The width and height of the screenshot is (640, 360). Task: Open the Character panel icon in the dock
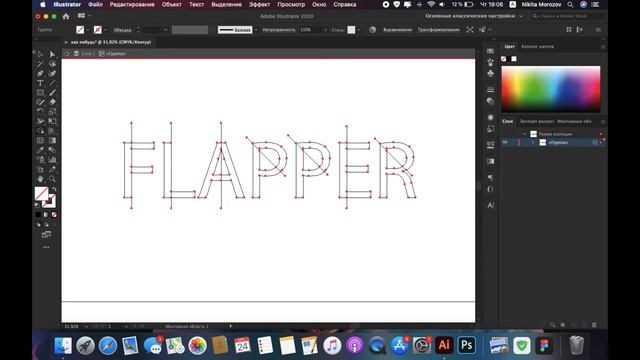[491, 205]
